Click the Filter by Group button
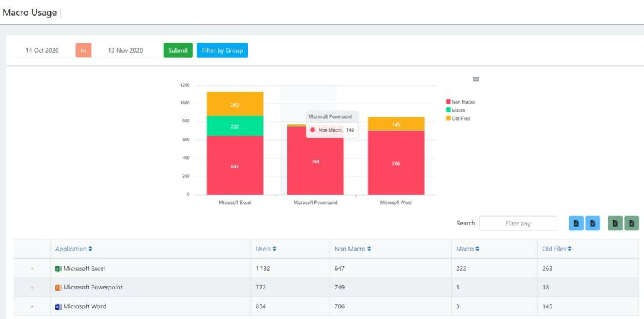The image size is (644, 319). coord(222,50)
